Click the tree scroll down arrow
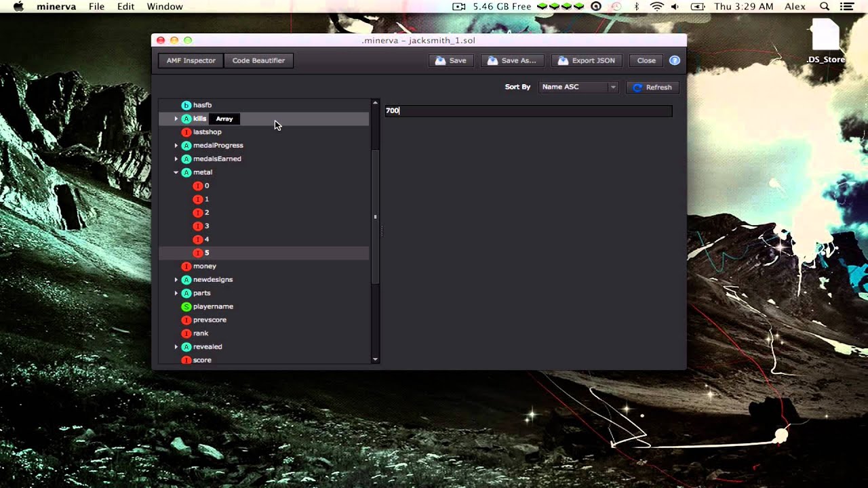Viewport: 868px width, 488px height. tap(375, 360)
